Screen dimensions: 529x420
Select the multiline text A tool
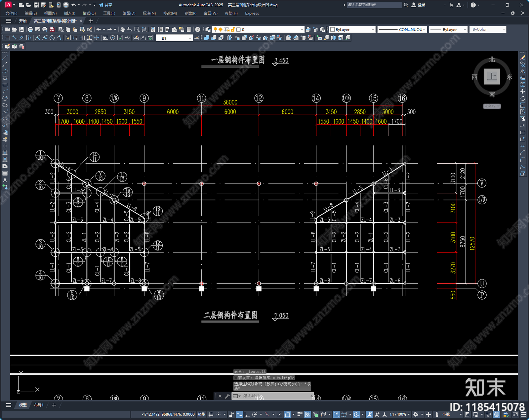[x=5, y=180]
